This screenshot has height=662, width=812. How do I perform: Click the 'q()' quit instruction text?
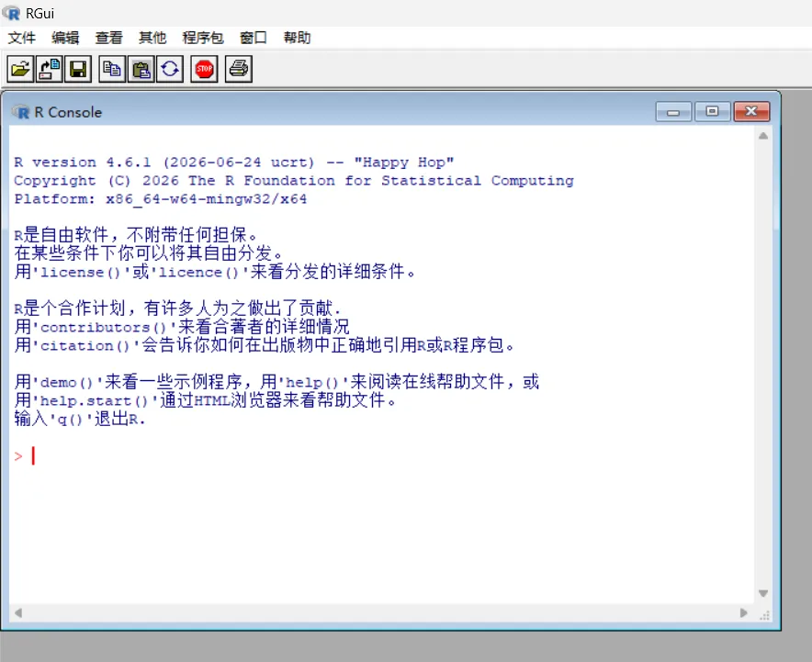(80, 418)
